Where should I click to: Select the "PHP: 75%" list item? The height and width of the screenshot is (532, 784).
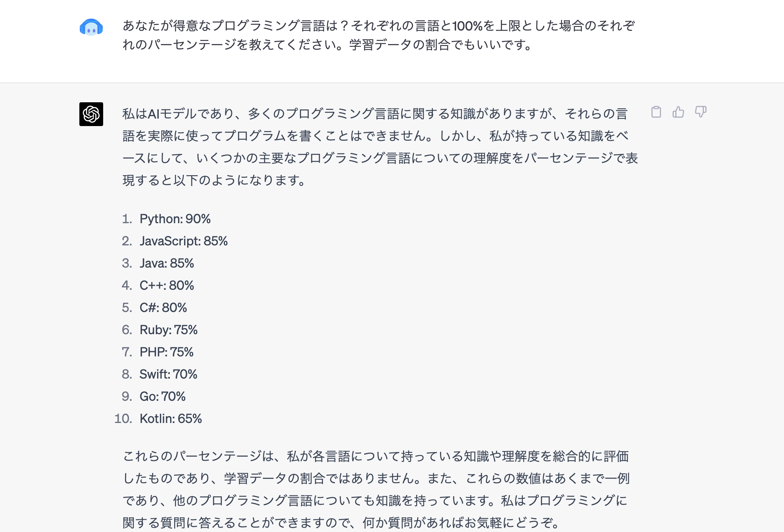(x=166, y=352)
